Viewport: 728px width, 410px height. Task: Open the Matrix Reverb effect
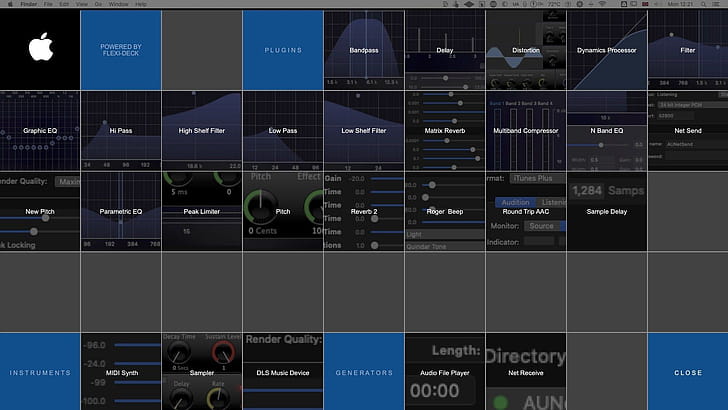point(445,130)
